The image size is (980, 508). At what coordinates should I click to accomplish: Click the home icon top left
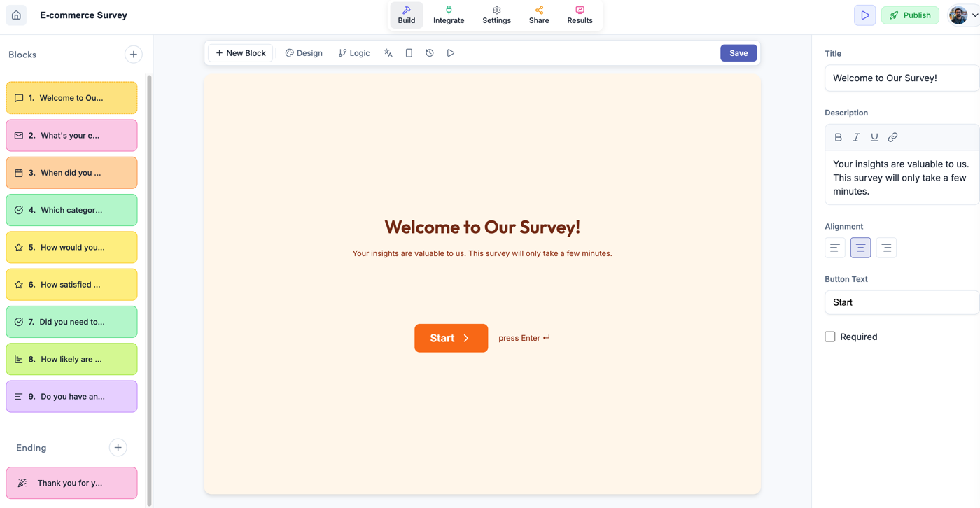pos(15,15)
